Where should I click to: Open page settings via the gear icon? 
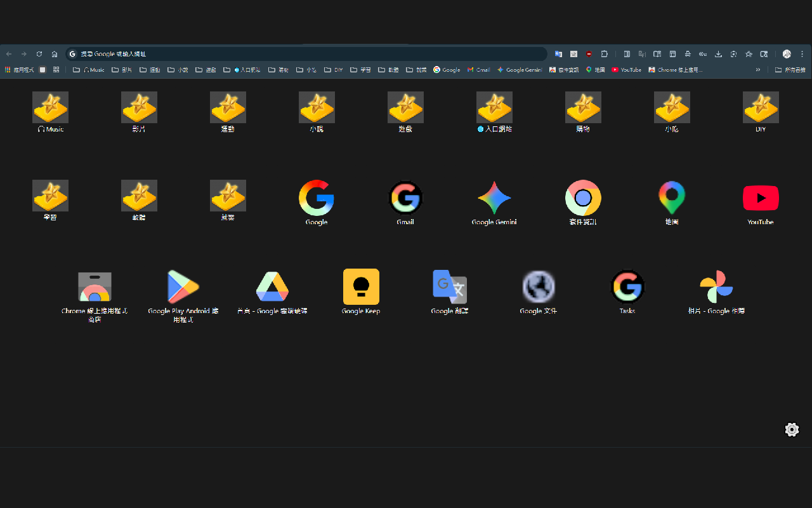coord(792,430)
